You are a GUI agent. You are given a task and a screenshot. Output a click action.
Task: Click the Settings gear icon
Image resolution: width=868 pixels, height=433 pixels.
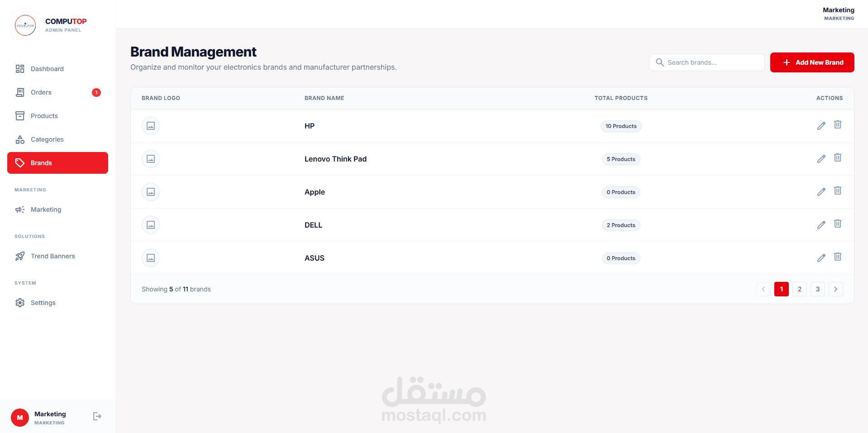point(20,303)
